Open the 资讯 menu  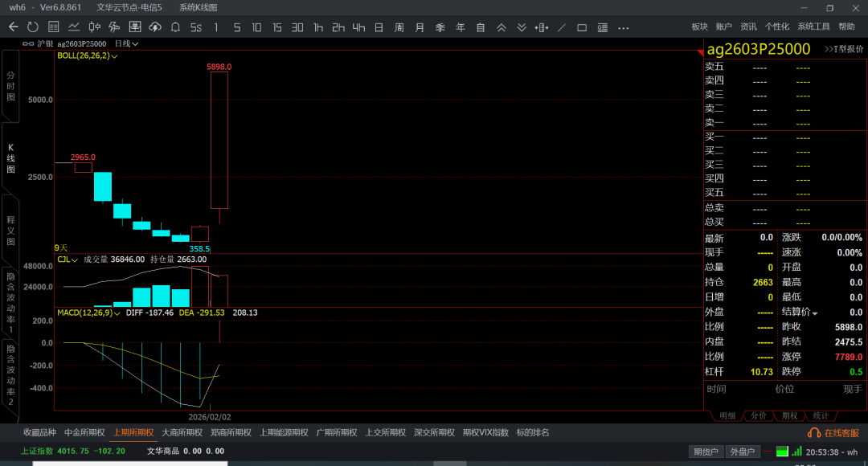click(x=748, y=27)
